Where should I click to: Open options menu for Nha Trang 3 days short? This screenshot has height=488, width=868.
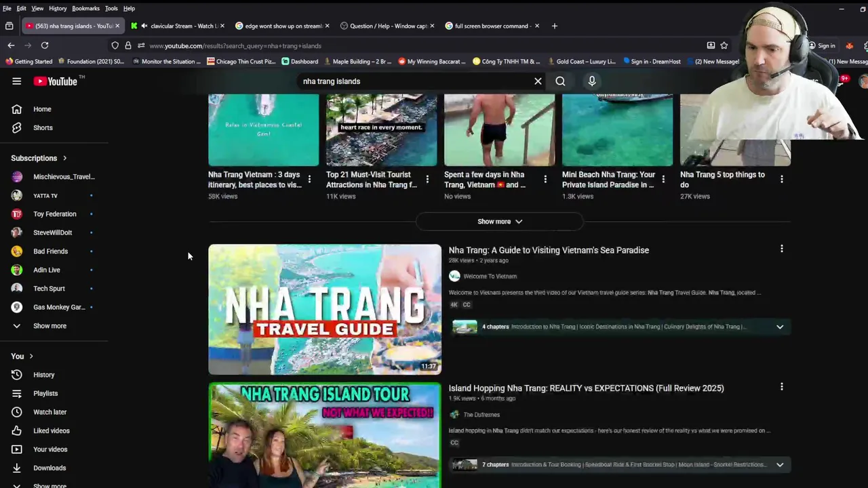click(309, 180)
